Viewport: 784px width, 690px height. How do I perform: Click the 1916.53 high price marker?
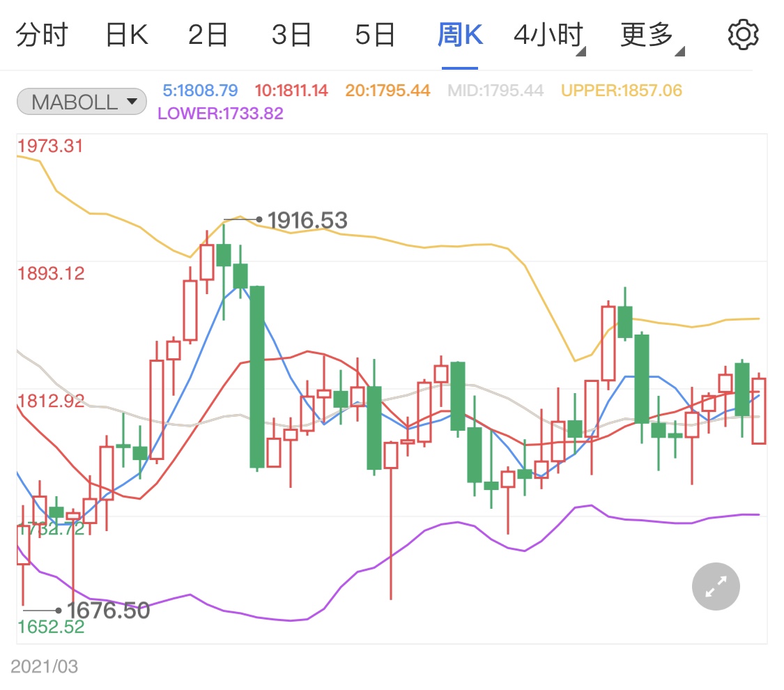307,220
